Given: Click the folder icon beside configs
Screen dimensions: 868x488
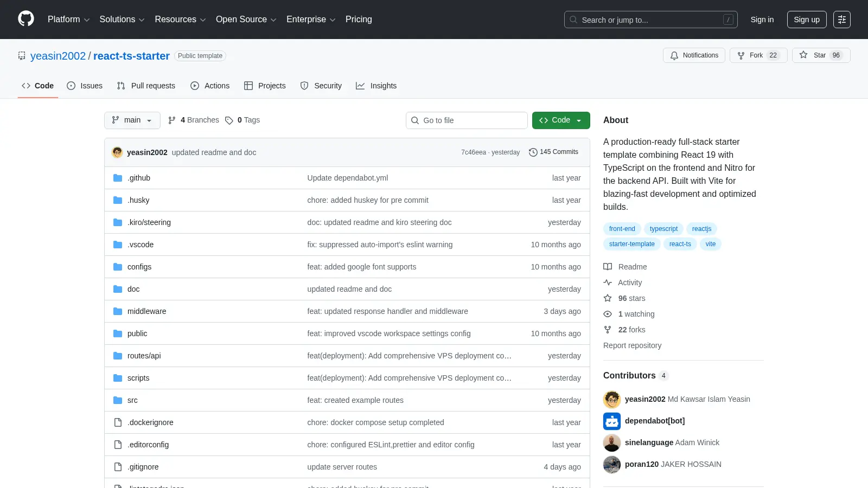Looking at the screenshot, I should point(118,267).
